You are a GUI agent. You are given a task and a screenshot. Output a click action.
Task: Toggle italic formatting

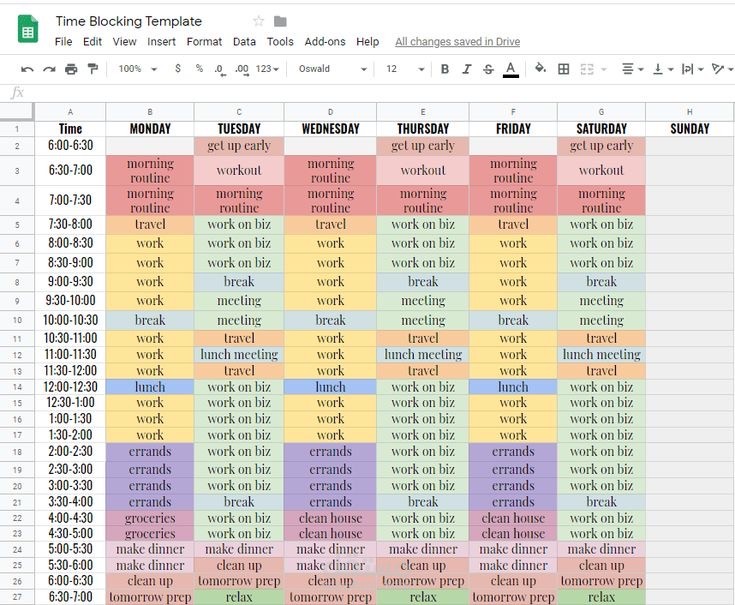pyautogui.click(x=466, y=69)
